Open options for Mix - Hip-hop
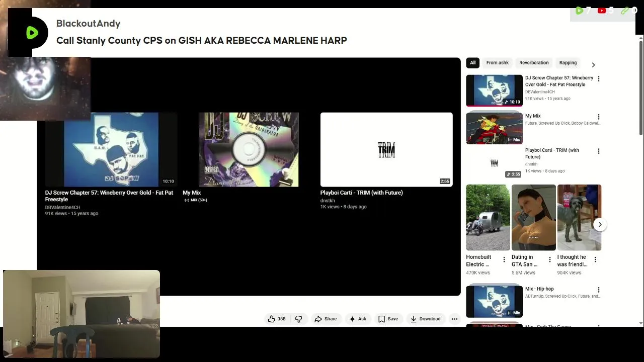The image size is (644, 362). tap(598, 290)
